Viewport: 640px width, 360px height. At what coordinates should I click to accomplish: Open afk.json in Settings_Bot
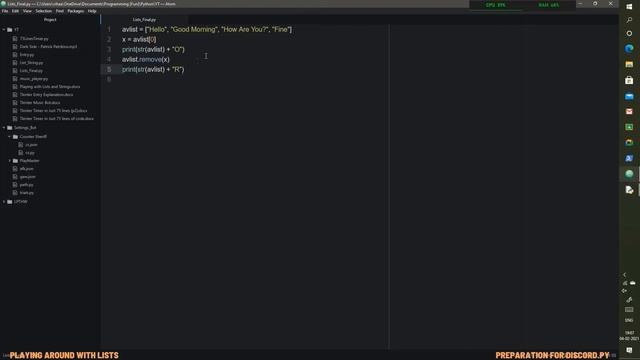[27, 169]
